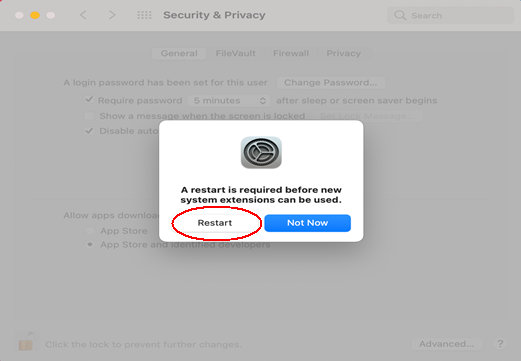521x361 pixels.
Task: Select App Store and identified developers option
Action: coord(90,244)
